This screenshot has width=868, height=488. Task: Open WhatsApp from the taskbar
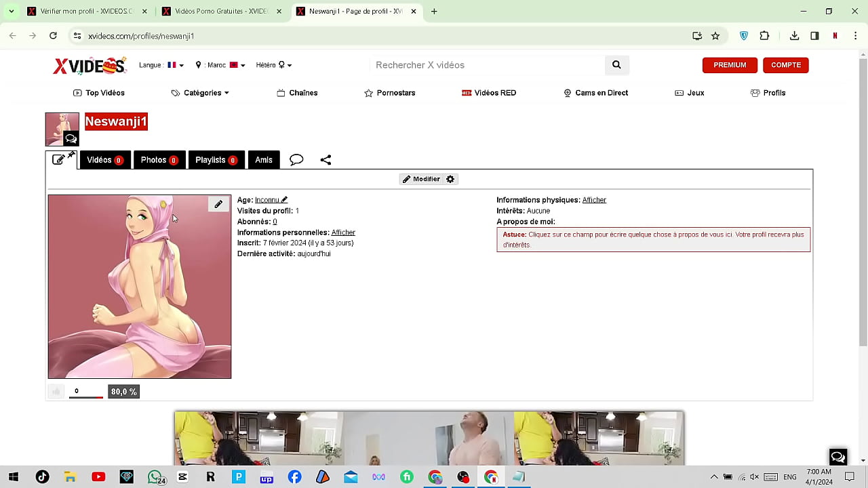click(156, 477)
